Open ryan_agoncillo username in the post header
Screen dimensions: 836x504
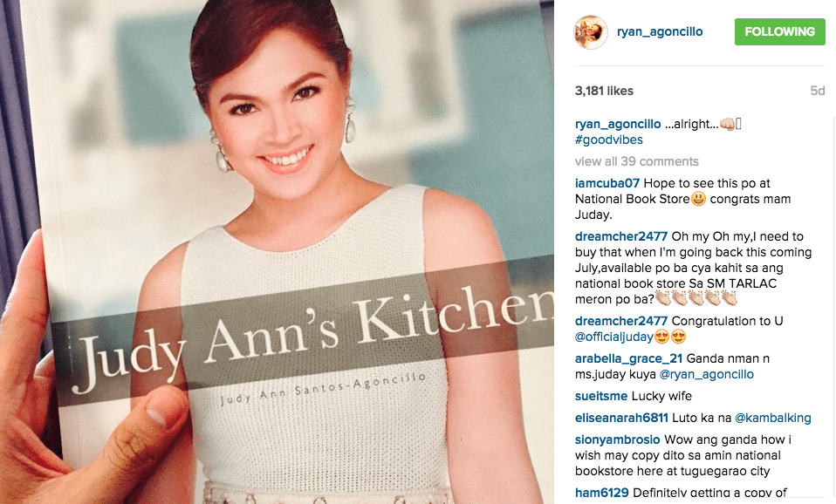pyautogui.click(x=660, y=32)
